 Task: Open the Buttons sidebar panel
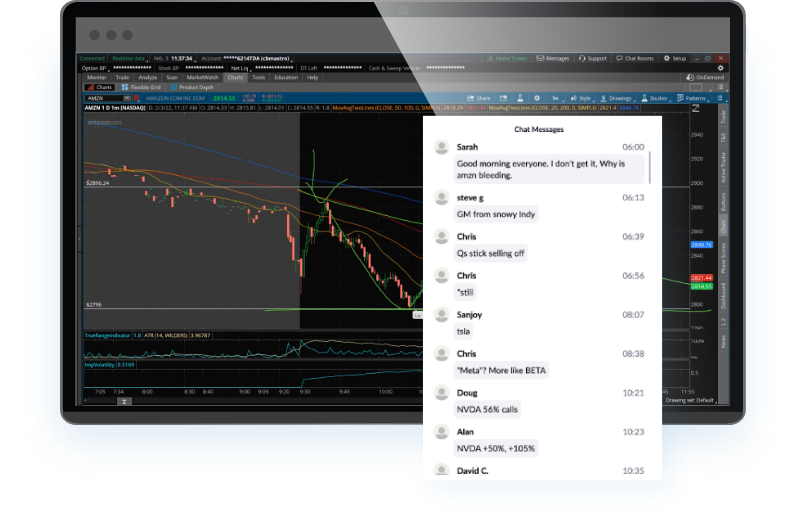click(723, 201)
